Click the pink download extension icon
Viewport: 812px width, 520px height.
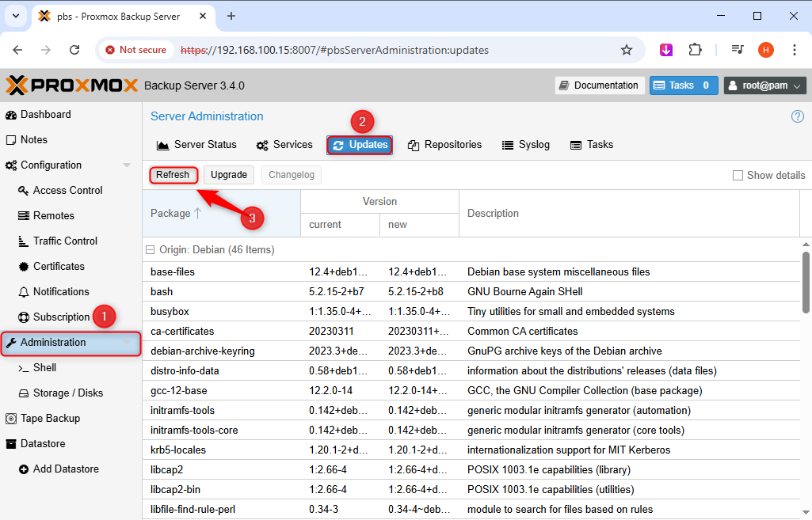click(666, 50)
